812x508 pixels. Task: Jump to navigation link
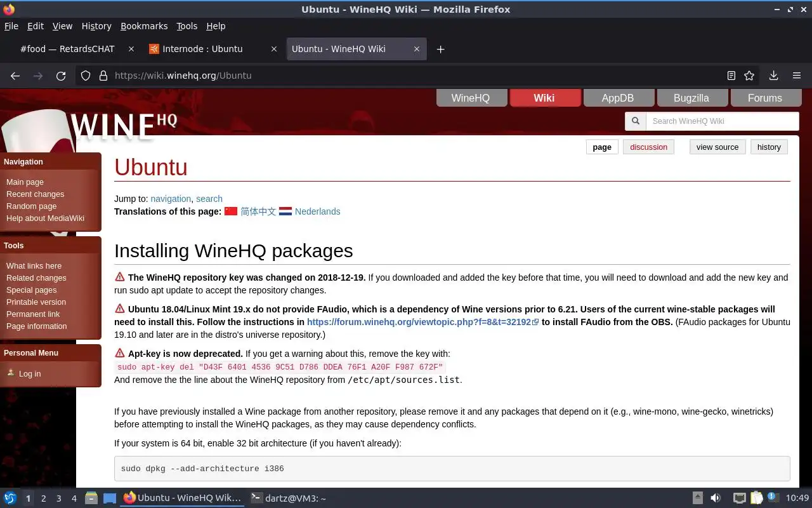[171, 199]
